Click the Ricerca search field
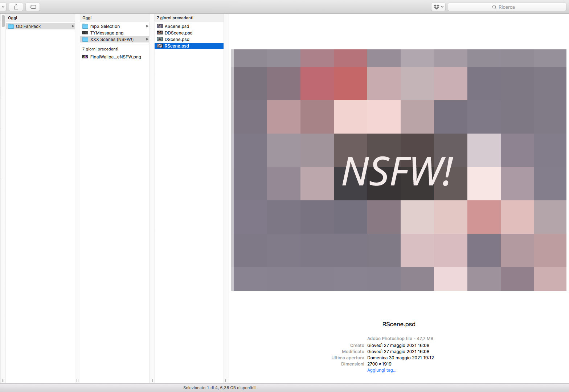The image size is (569, 392). click(x=507, y=7)
